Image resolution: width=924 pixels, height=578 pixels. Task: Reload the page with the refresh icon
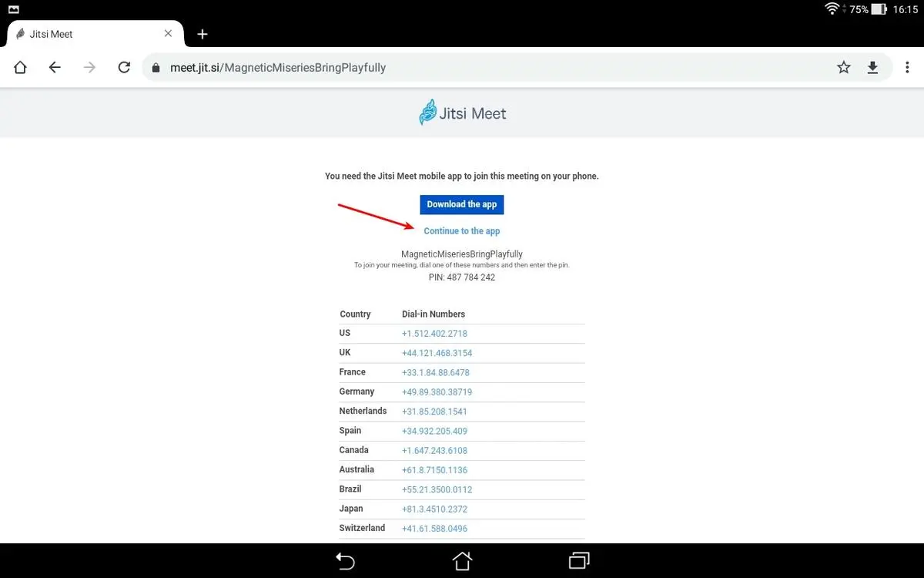tap(124, 67)
